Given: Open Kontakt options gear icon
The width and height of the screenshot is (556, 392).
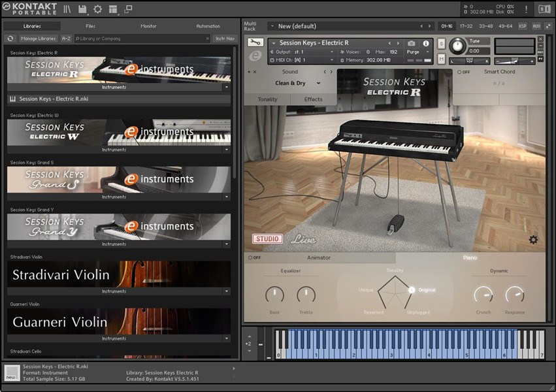Looking at the screenshot, I should [x=98, y=9].
